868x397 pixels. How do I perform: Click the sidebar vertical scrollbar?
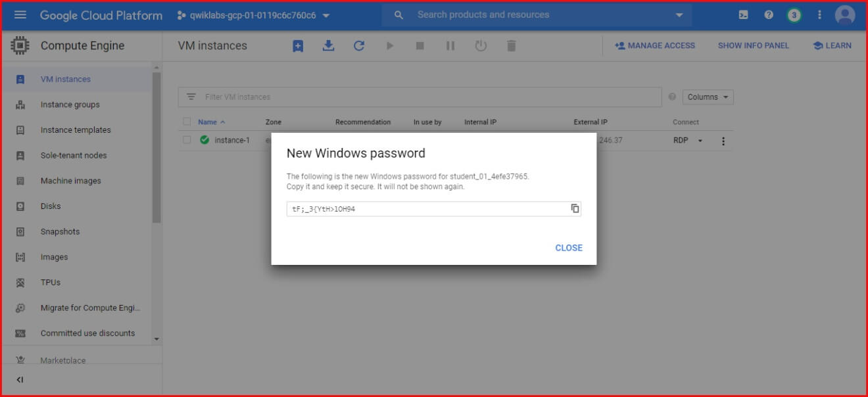click(157, 148)
